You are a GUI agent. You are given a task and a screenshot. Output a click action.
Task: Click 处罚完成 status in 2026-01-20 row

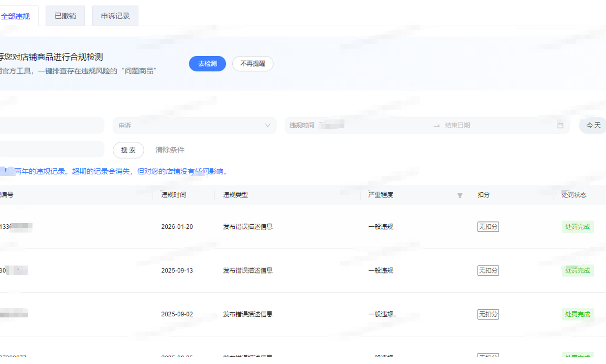pos(577,227)
